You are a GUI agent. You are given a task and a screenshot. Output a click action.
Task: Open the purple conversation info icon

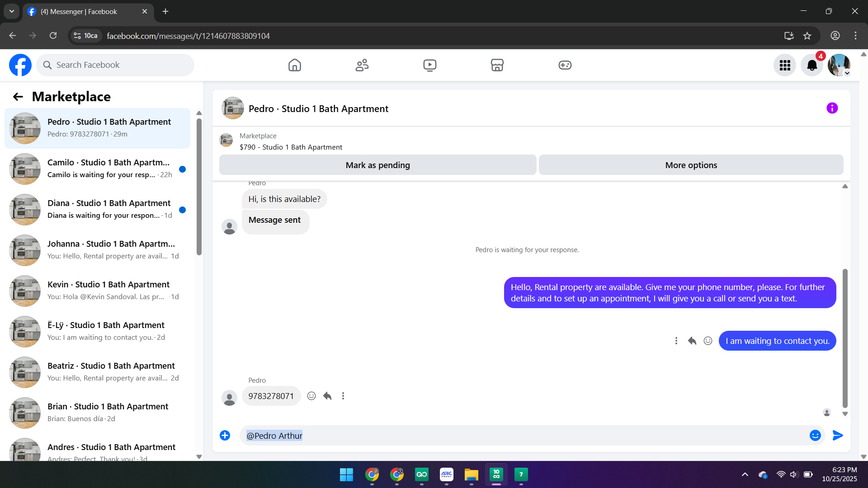pyautogui.click(x=832, y=108)
